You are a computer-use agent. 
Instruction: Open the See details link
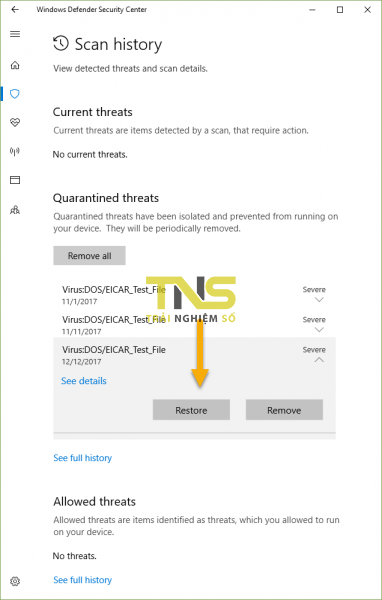pos(84,381)
